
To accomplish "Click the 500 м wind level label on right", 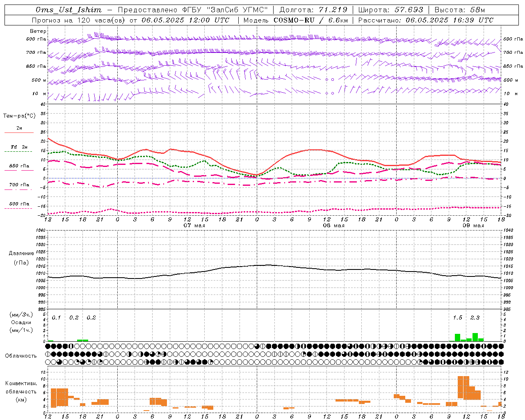I will (x=511, y=80).
